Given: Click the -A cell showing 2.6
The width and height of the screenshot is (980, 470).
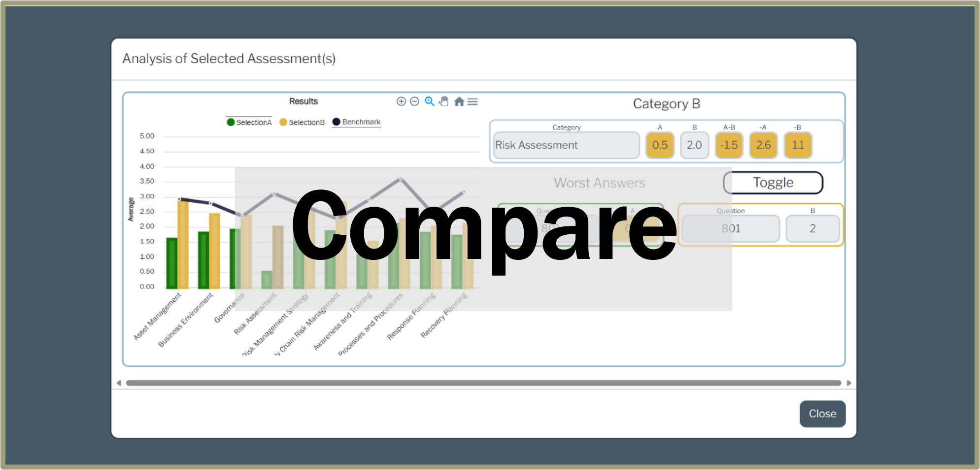Looking at the screenshot, I should pyautogui.click(x=763, y=145).
